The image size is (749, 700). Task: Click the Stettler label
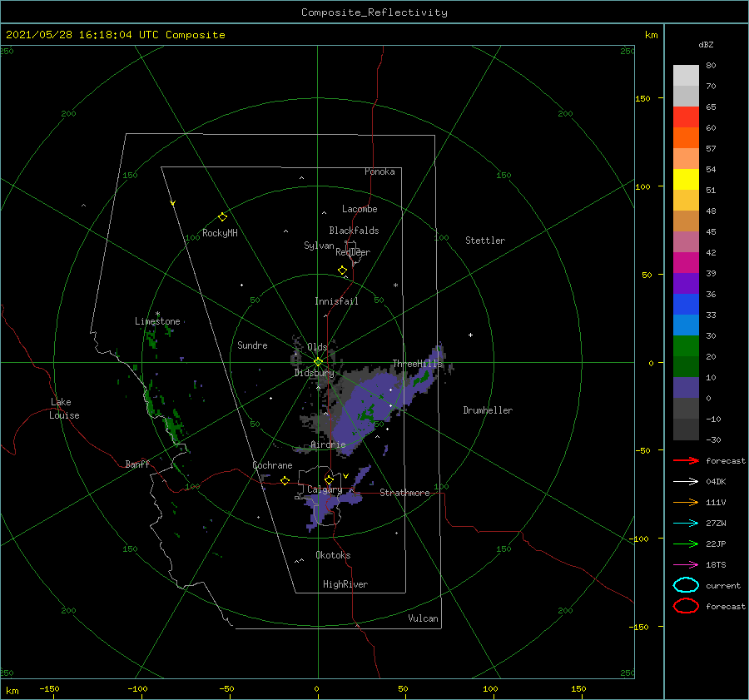point(485,241)
